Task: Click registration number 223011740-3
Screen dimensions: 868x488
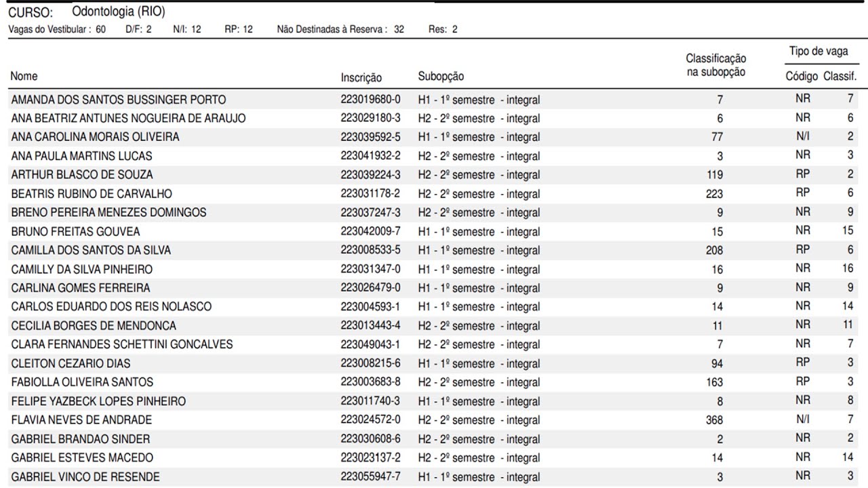Action: (370, 401)
